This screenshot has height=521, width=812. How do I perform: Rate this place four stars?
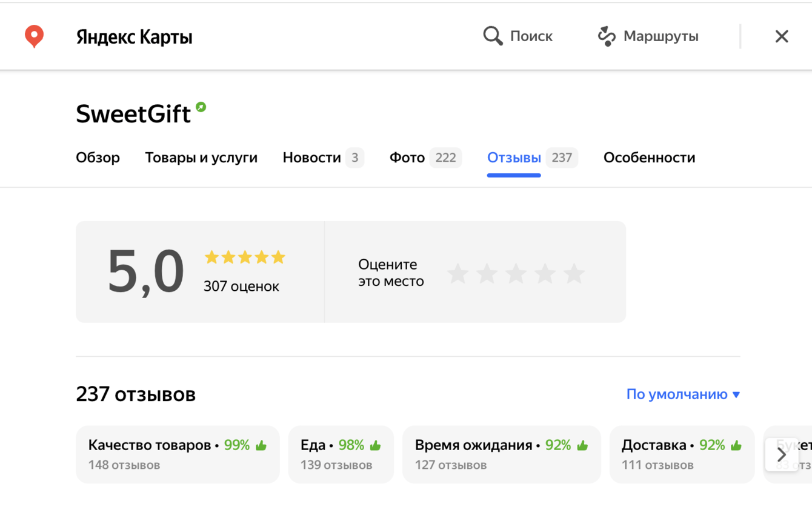[545, 274]
